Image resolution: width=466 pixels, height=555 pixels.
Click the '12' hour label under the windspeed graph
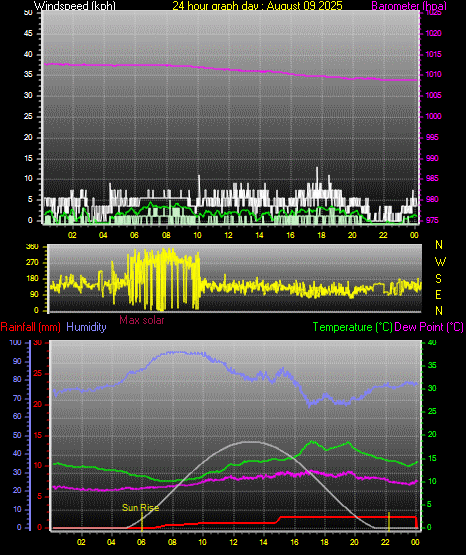[x=229, y=235]
